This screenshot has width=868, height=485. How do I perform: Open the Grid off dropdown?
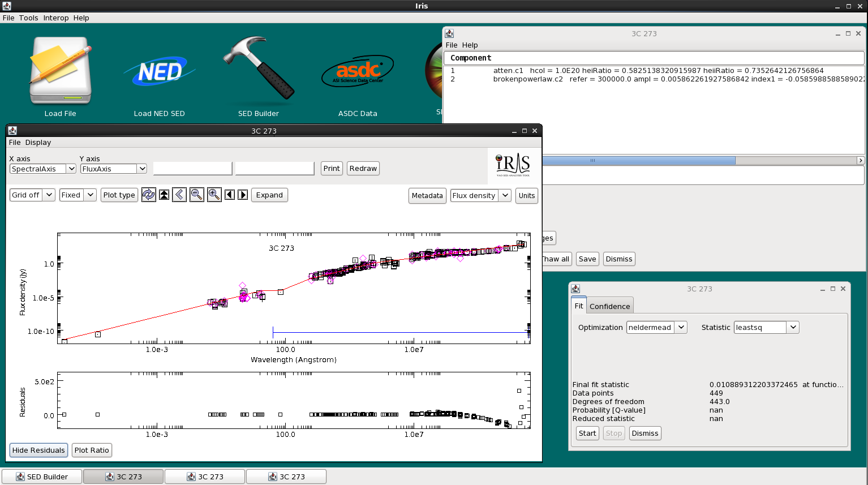click(32, 195)
